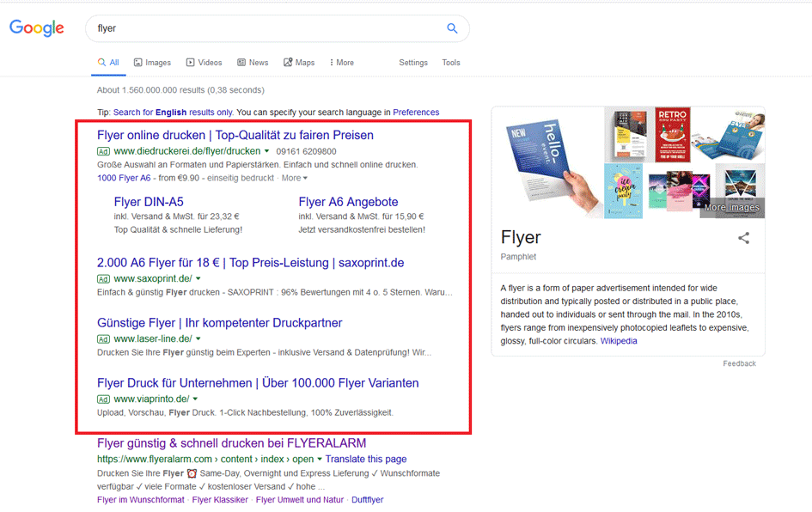Viewport: 812px width, 512px height.
Task: Open the Tools menu
Action: (x=451, y=63)
